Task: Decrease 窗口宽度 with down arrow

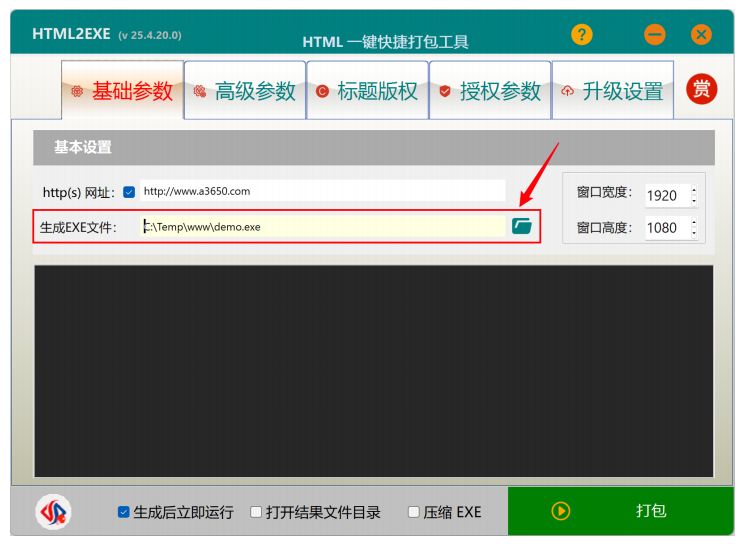Action: pos(694,201)
